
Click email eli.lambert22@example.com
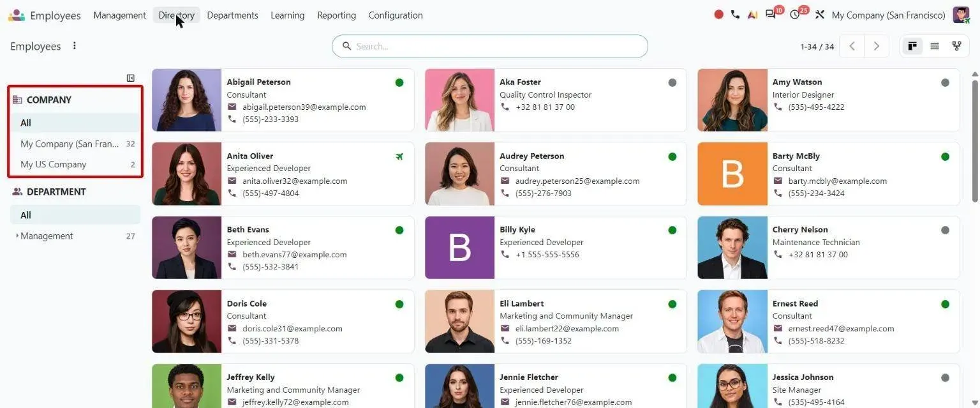[x=567, y=329]
